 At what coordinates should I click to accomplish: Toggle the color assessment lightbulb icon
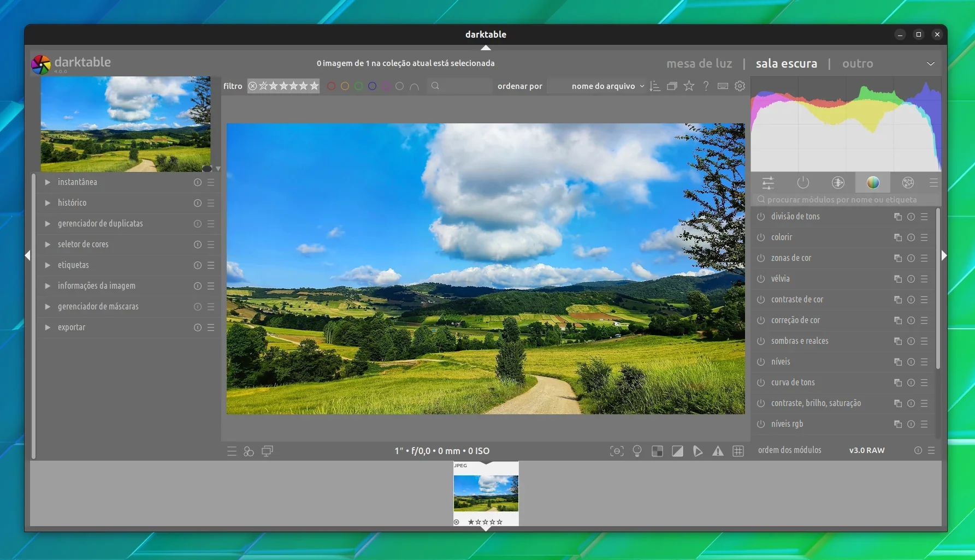637,451
